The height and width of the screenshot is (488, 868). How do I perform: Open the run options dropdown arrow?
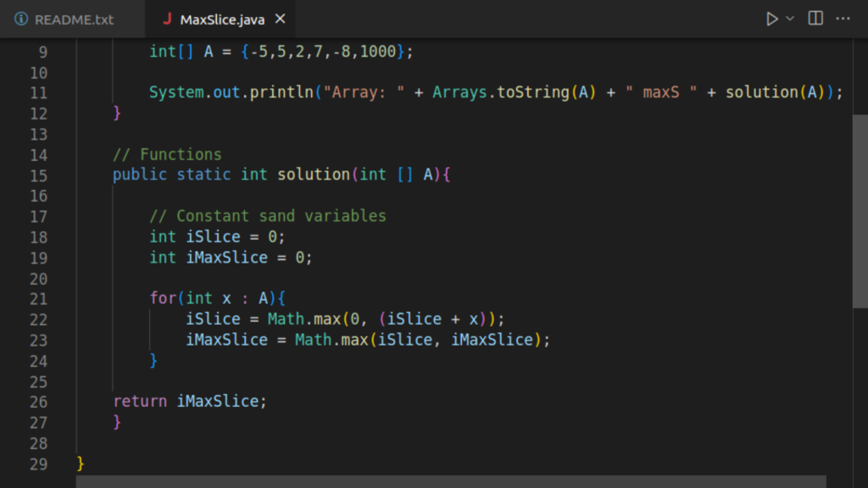coord(790,19)
